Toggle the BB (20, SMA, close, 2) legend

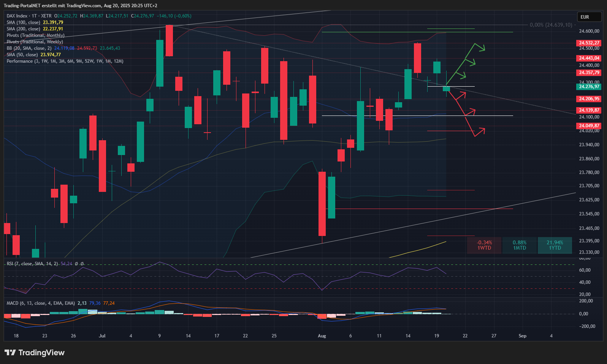(x=29, y=48)
